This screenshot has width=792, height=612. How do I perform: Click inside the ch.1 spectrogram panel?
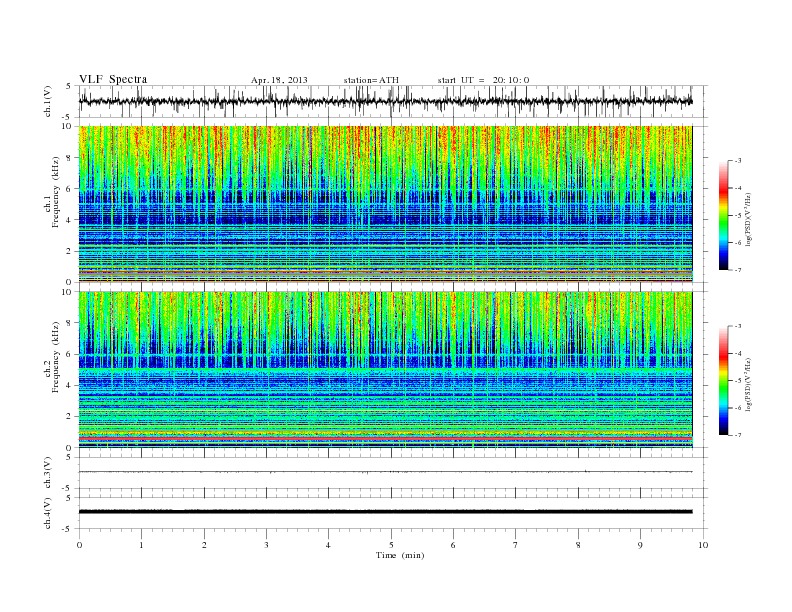pyautogui.click(x=385, y=204)
